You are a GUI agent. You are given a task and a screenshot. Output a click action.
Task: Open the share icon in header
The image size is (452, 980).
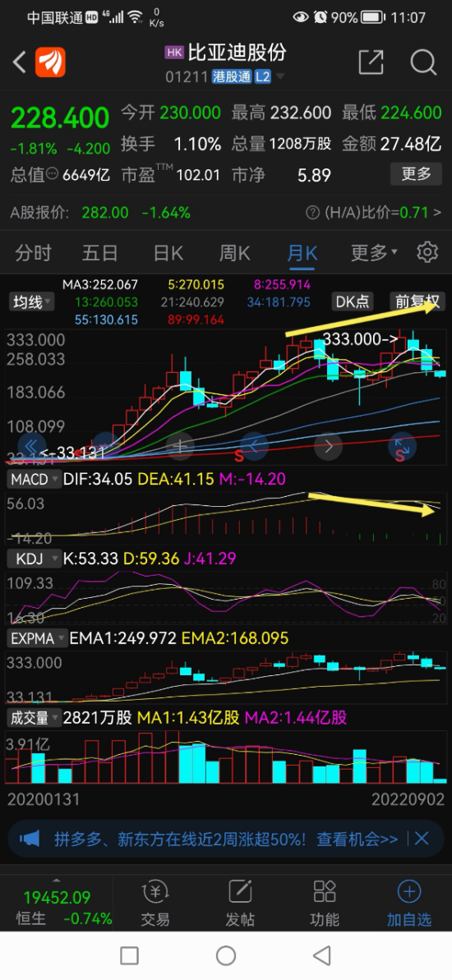point(371,62)
